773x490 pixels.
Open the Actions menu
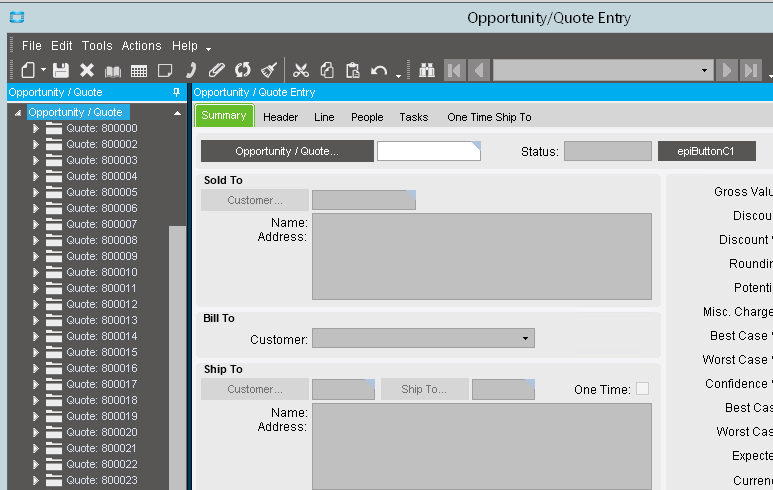(x=141, y=46)
